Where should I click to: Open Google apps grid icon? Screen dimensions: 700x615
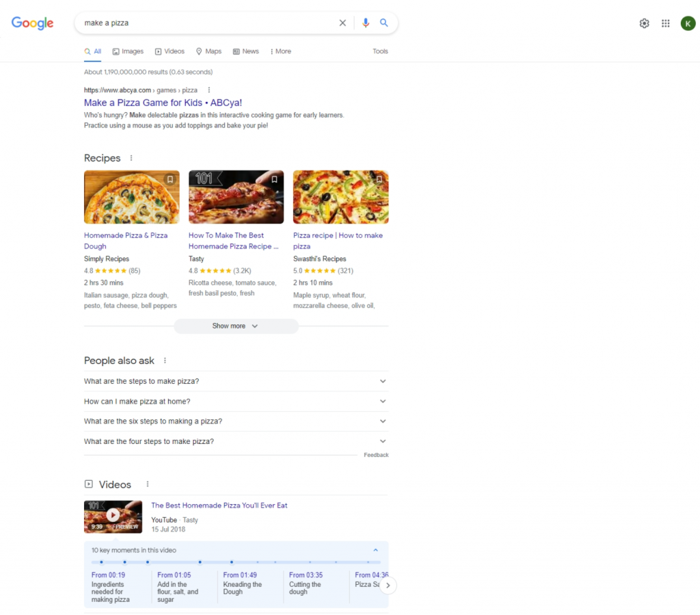click(x=666, y=23)
